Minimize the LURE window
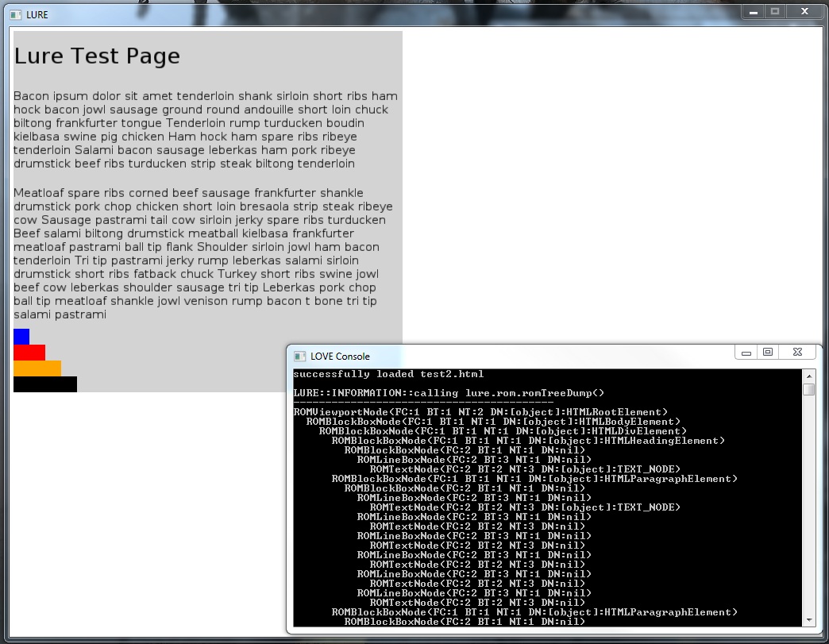The height and width of the screenshot is (644, 829). (753, 11)
